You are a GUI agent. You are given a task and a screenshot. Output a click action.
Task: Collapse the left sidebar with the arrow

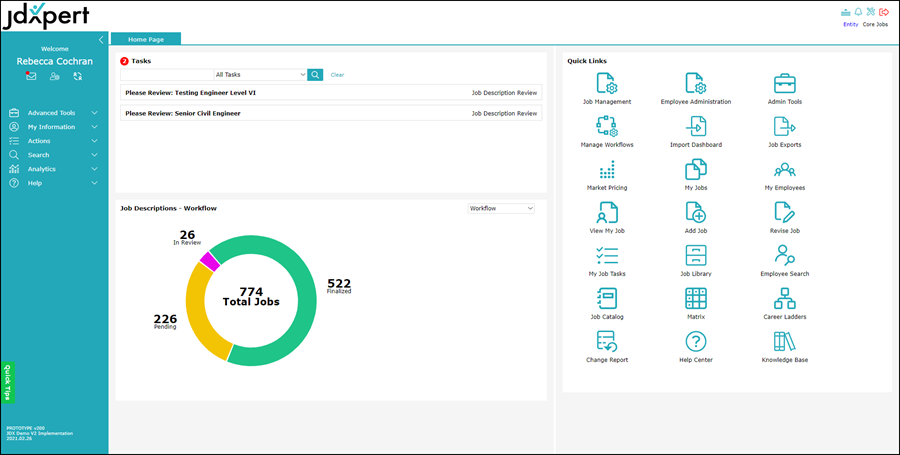point(101,40)
